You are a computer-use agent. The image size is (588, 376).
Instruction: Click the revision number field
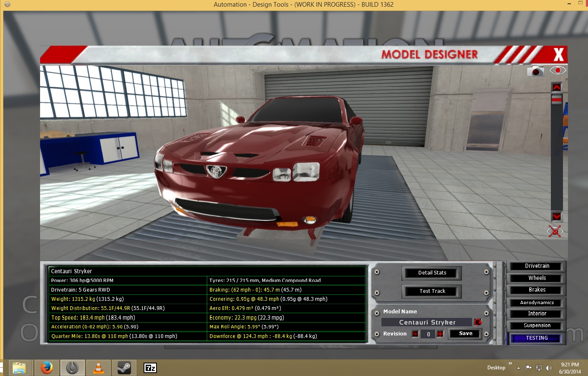(428, 334)
